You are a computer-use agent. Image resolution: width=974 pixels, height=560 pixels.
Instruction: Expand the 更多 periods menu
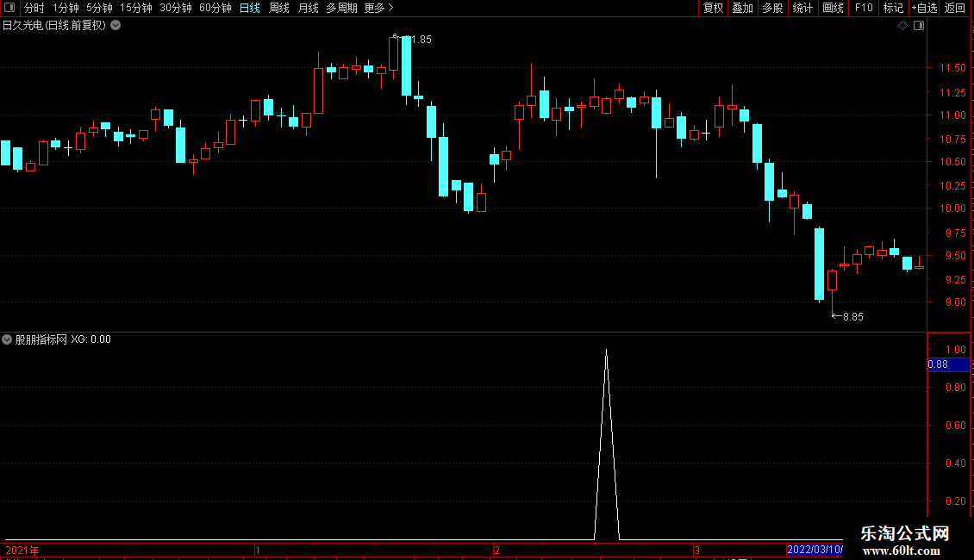(x=378, y=8)
